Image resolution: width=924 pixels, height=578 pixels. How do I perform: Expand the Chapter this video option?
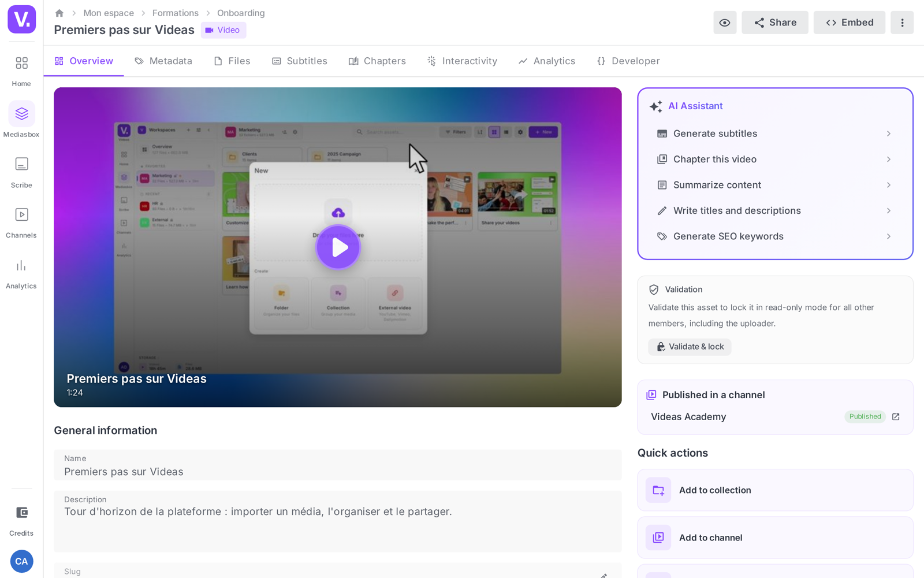889,160
